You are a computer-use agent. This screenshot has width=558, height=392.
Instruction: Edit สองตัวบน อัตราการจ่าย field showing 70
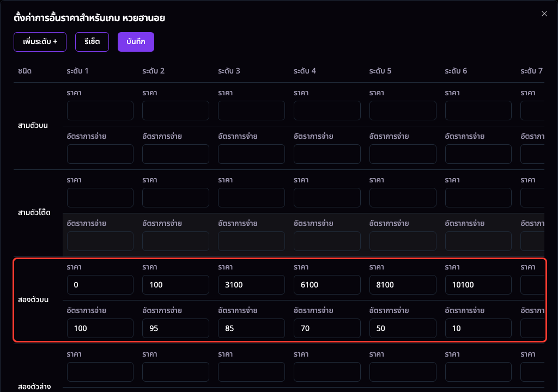point(327,328)
